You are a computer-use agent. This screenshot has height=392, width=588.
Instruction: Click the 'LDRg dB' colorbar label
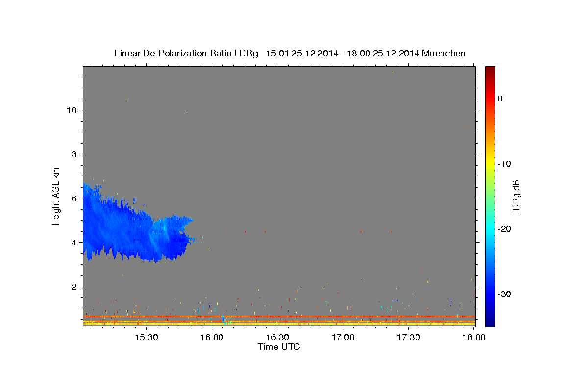[x=515, y=196]
